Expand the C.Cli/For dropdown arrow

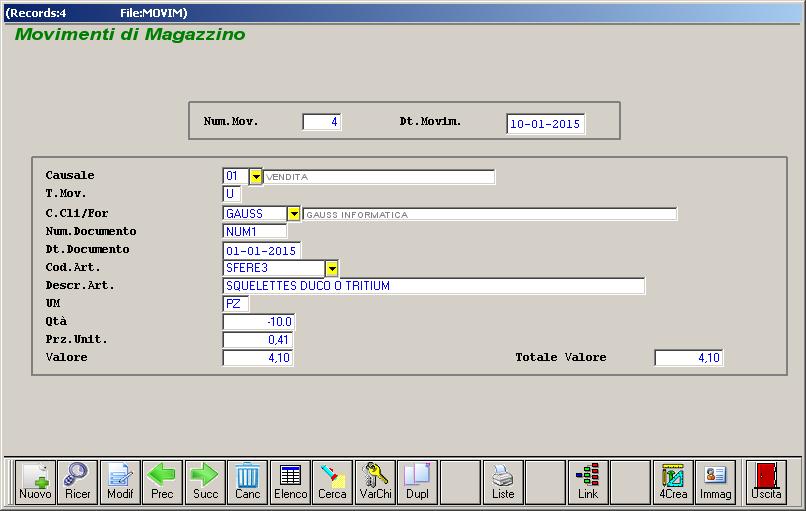pyautogui.click(x=294, y=214)
